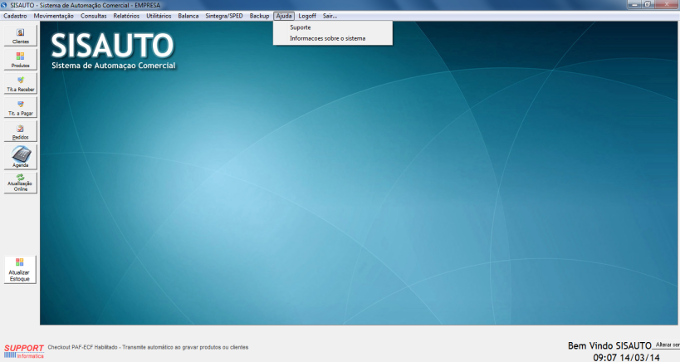680x362 pixels.
Task: Open Tit. a Receber in sidebar
Action: point(20,83)
